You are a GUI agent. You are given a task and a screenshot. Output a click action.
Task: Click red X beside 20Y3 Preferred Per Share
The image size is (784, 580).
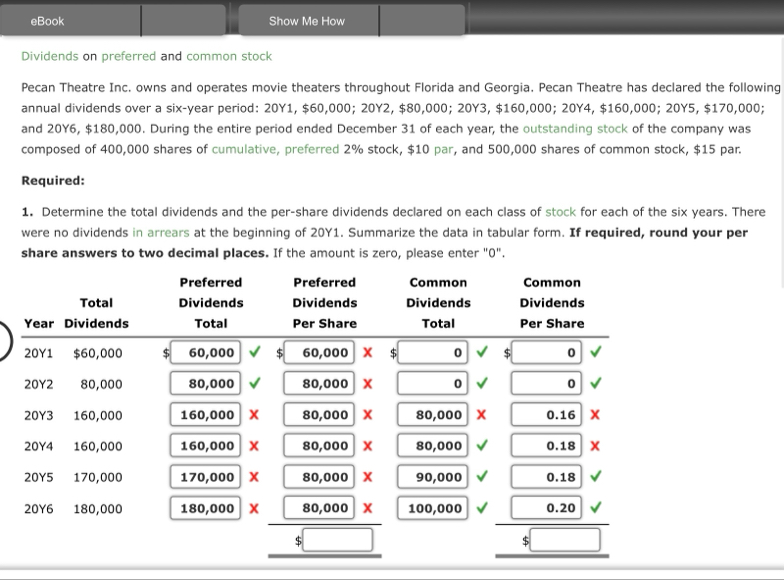(368, 414)
